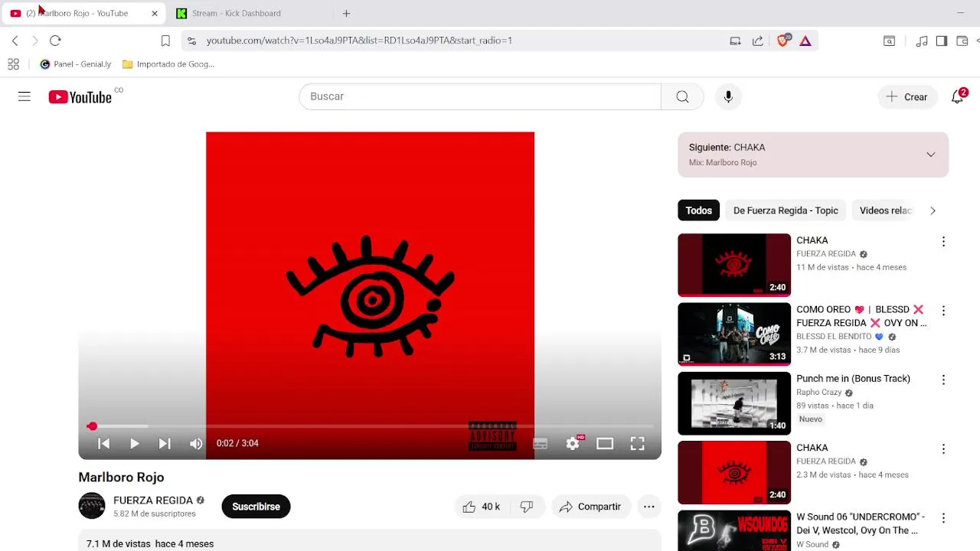Screen dimensions: 980x551
Task: Enter full screen mode
Action: click(637, 444)
